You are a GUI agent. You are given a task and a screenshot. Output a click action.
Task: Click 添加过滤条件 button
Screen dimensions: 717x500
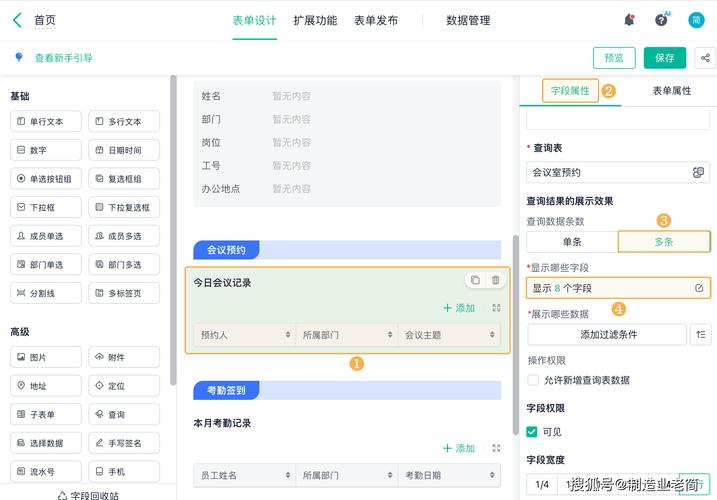(608, 334)
